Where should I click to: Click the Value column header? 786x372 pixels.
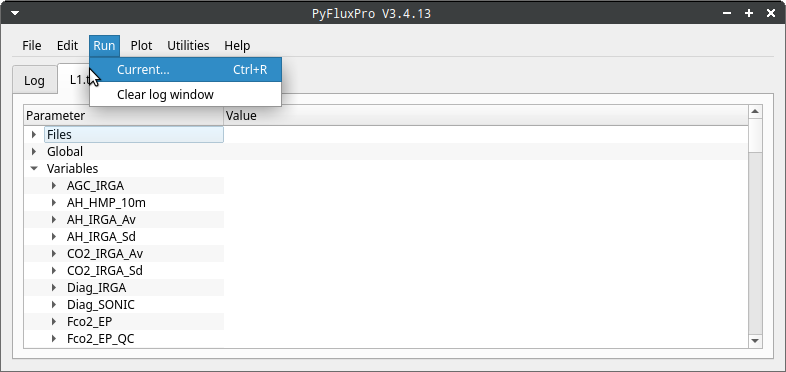point(486,115)
